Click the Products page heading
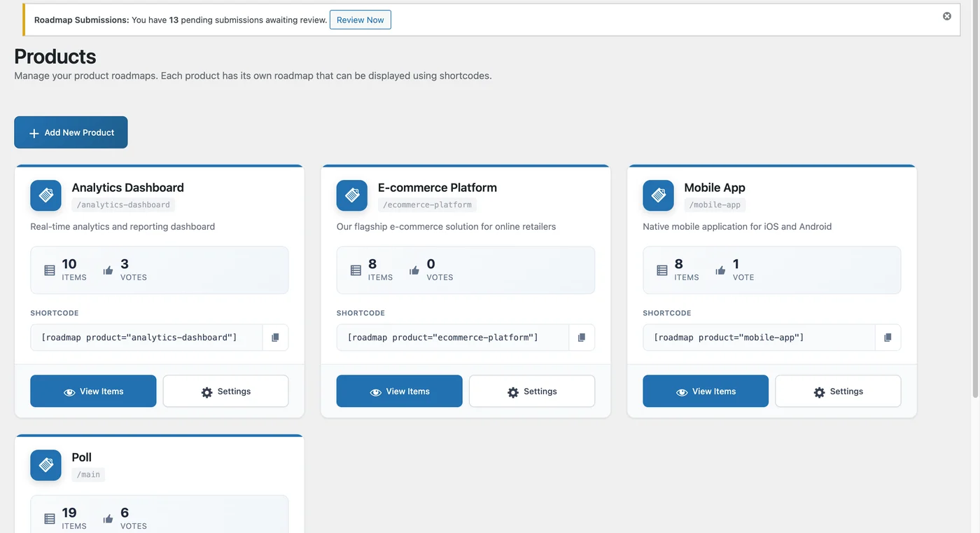The width and height of the screenshot is (980, 533). pyautogui.click(x=55, y=56)
